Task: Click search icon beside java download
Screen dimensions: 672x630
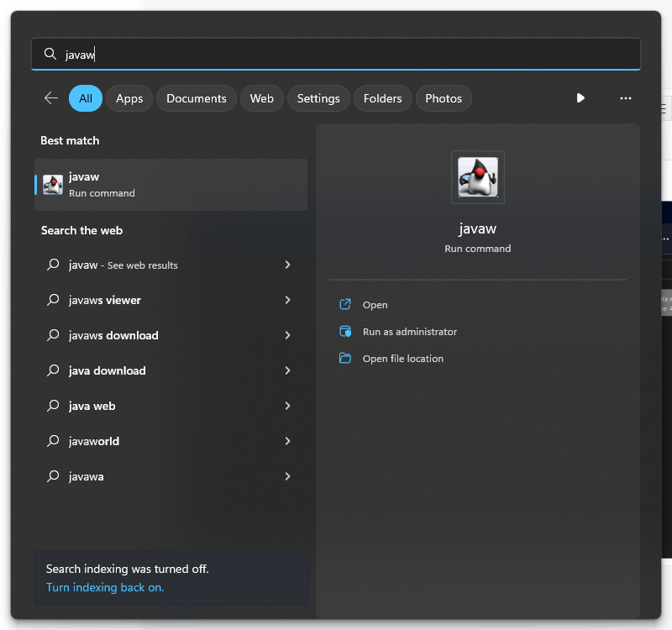Action: pyautogui.click(x=53, y=370)
